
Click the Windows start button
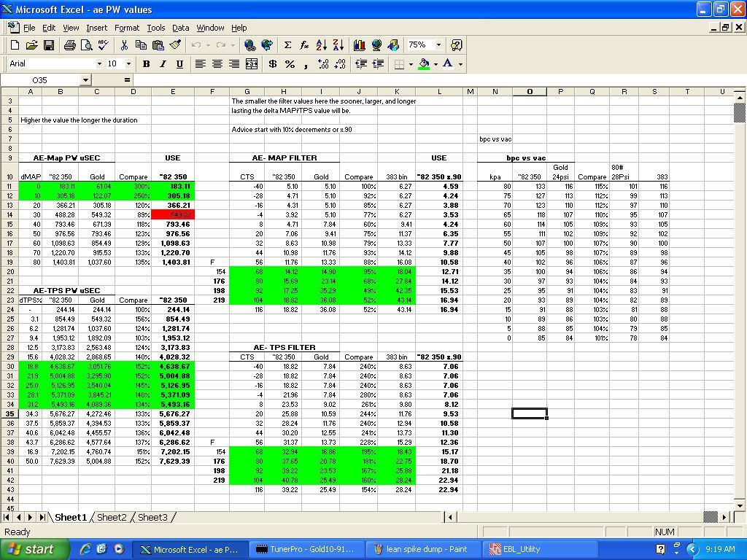coord(31,549)
